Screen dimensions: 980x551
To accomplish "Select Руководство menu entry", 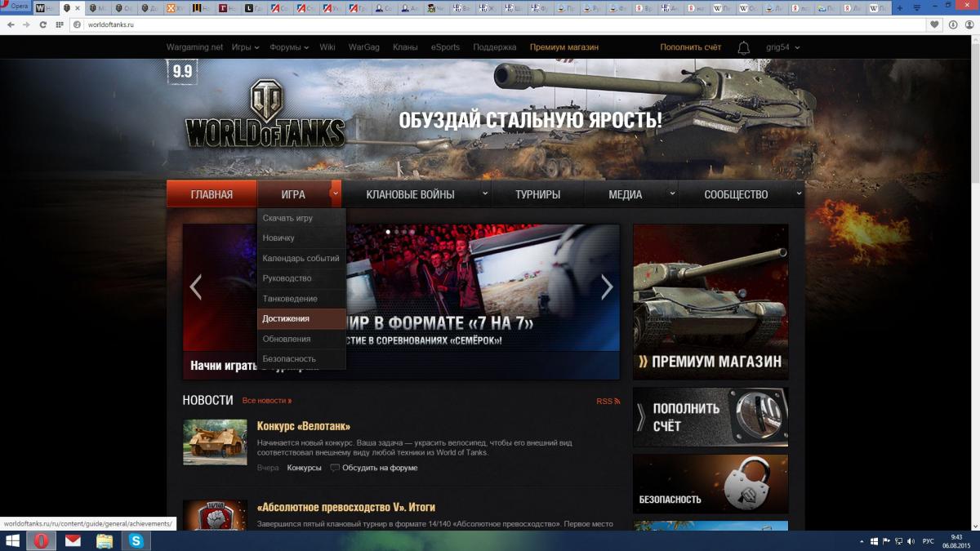I will tap(301, 278).
